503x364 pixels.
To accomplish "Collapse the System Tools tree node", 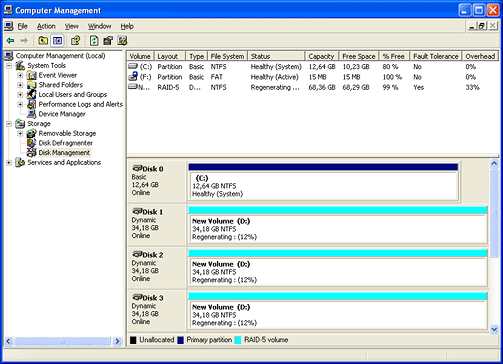I will coord(9,66).
